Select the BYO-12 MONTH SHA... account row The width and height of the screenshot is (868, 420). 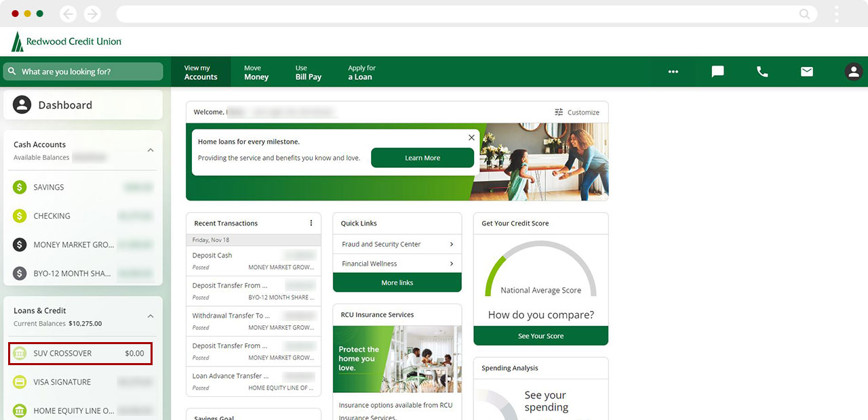83,274
